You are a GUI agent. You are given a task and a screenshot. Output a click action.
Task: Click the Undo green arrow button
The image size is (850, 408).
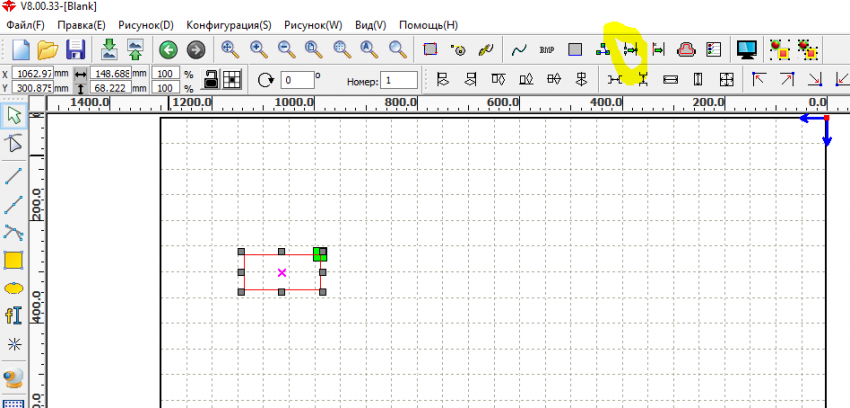pos(167,49)
